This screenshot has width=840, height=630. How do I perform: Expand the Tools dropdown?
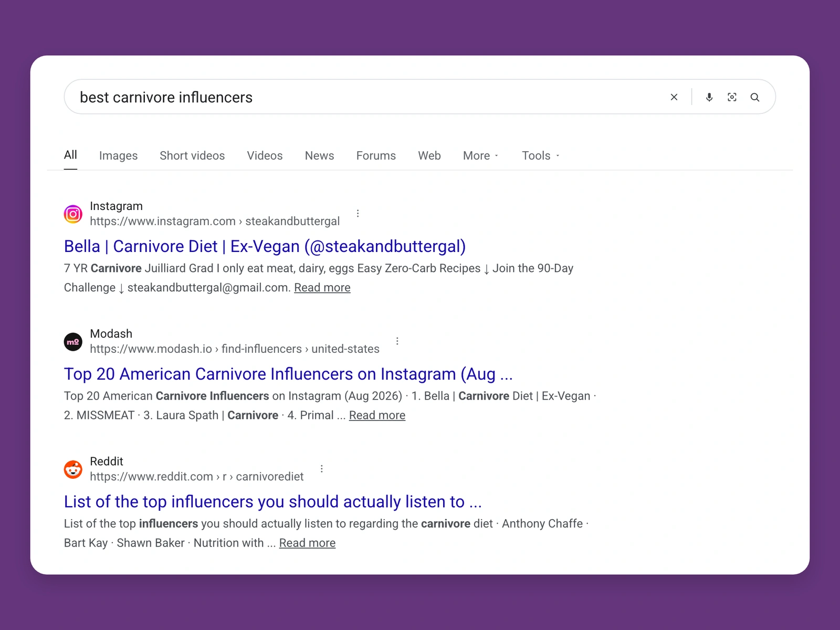click(x=541, y=155)
